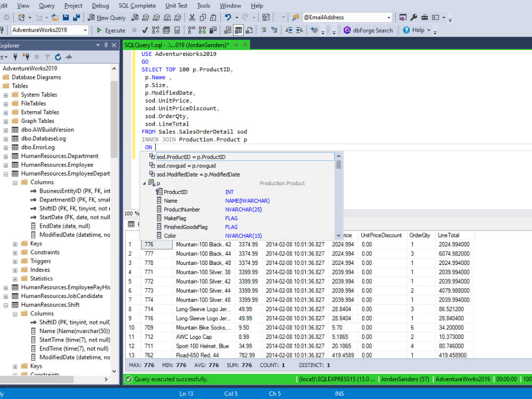The width and height of the screenshot is (532, 399).
Task: Open the Unit Test menu
Action: click(176, 6)
